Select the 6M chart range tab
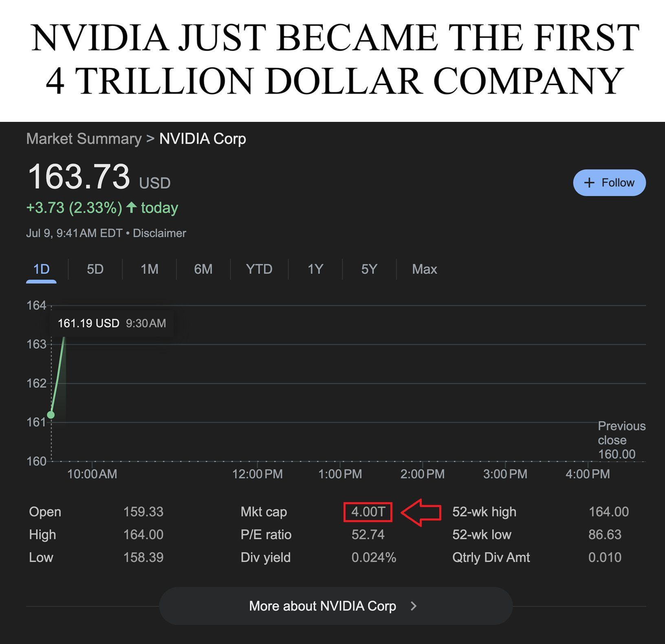This screenshot has width=665, height=644. (203, 269)
